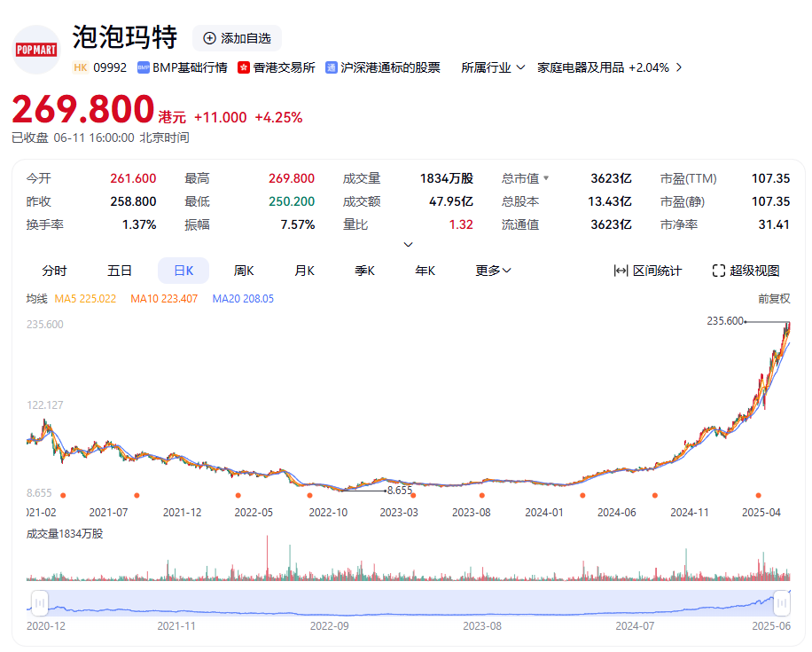The image size is (812, 652).
Task: Click the 沪深港通标的股票 blue icon
Action: pos(332,67)
